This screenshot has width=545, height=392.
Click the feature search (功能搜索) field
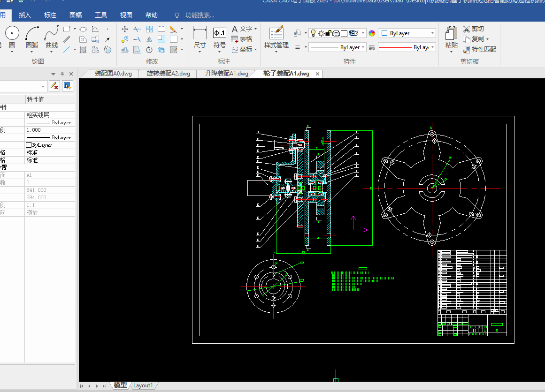click(200, 15)
